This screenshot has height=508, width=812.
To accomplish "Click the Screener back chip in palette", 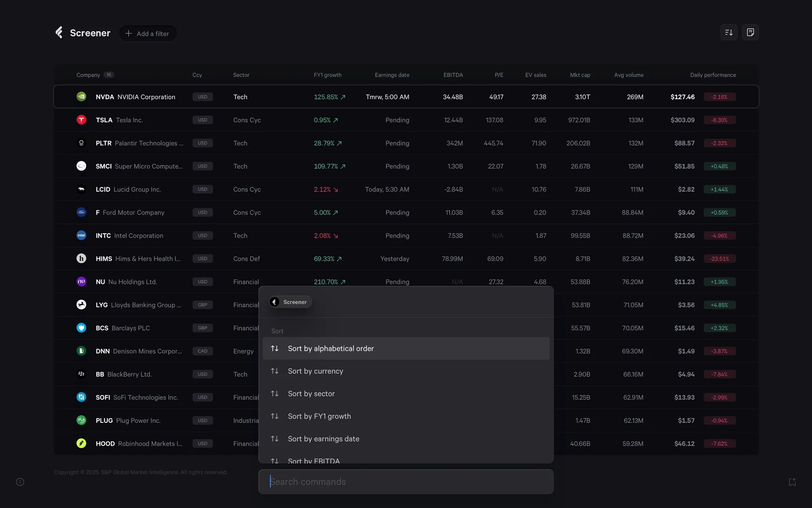I will 290,302.
